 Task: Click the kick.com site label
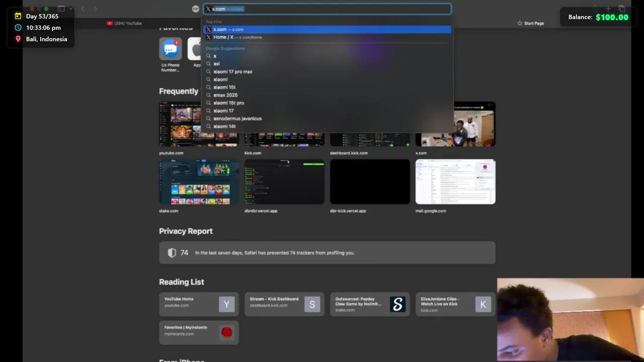[253, 153]
